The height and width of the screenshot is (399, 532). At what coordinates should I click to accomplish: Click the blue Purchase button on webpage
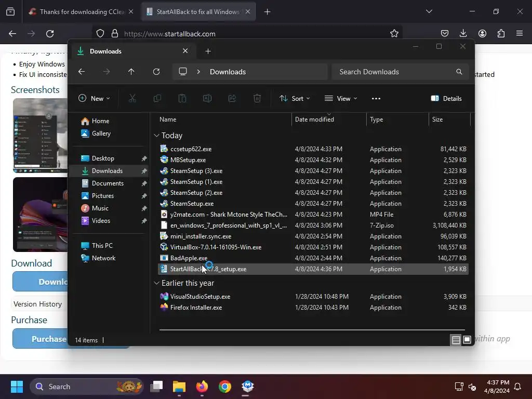coord(40,339)
